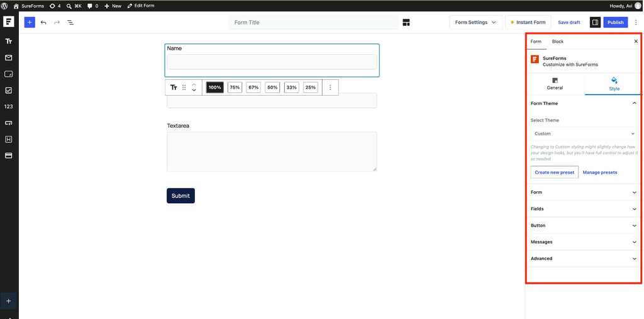Viewport: 644px width, 319px height.
Task: Click Edit Form in admin bar
Action: tap(141, 6)
